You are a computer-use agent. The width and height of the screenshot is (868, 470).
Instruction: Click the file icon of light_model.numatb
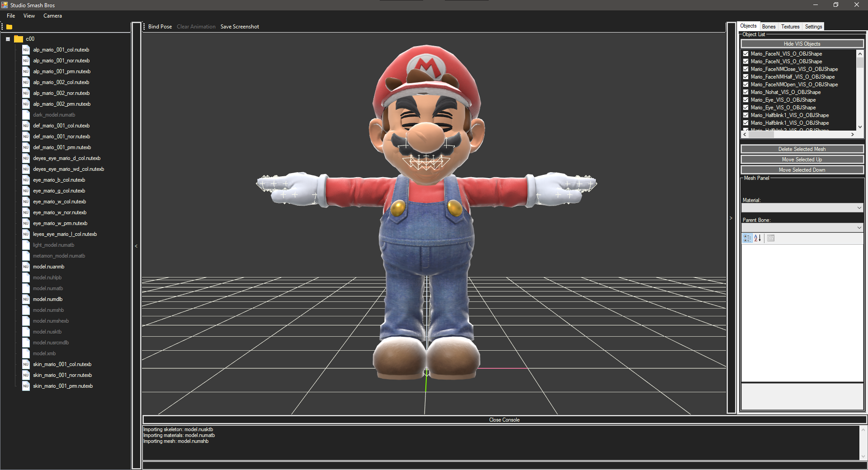26,245
